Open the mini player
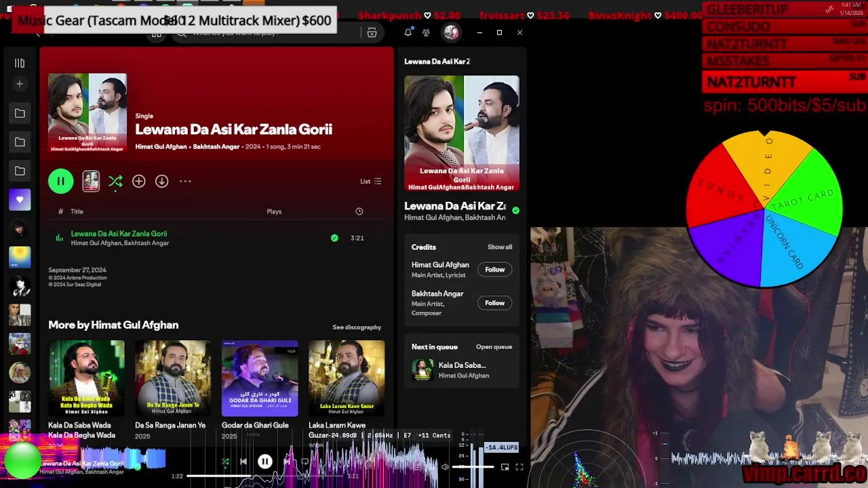868x488 pixels. (x=505, y=467)
